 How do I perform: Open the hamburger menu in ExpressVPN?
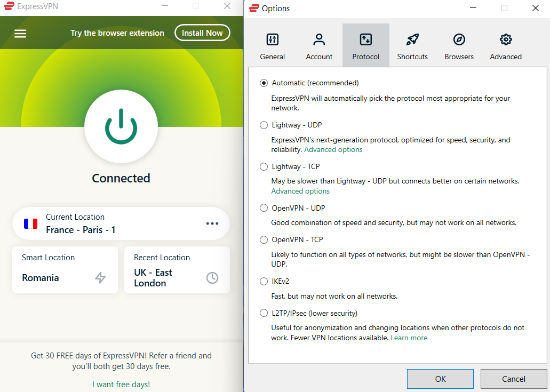pos(20,34)
